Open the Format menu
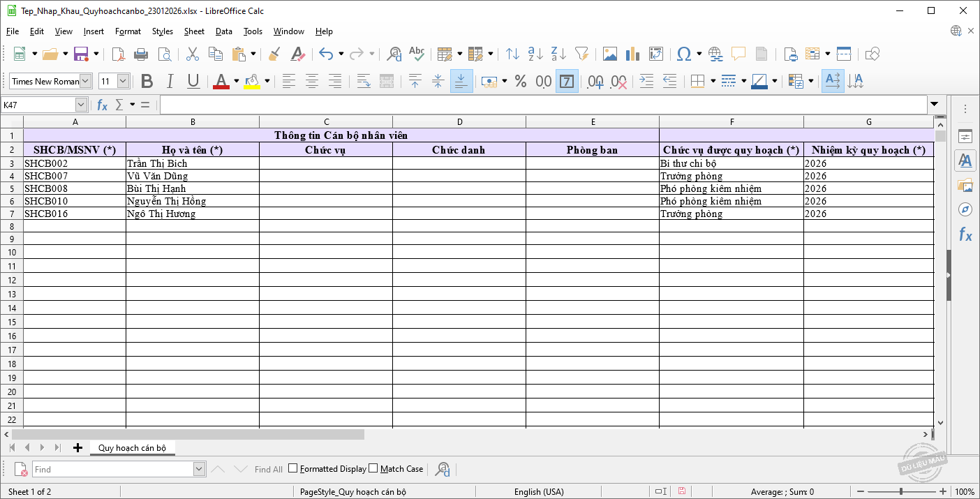The height and width of the screenshot is (499, 980). 128,31
